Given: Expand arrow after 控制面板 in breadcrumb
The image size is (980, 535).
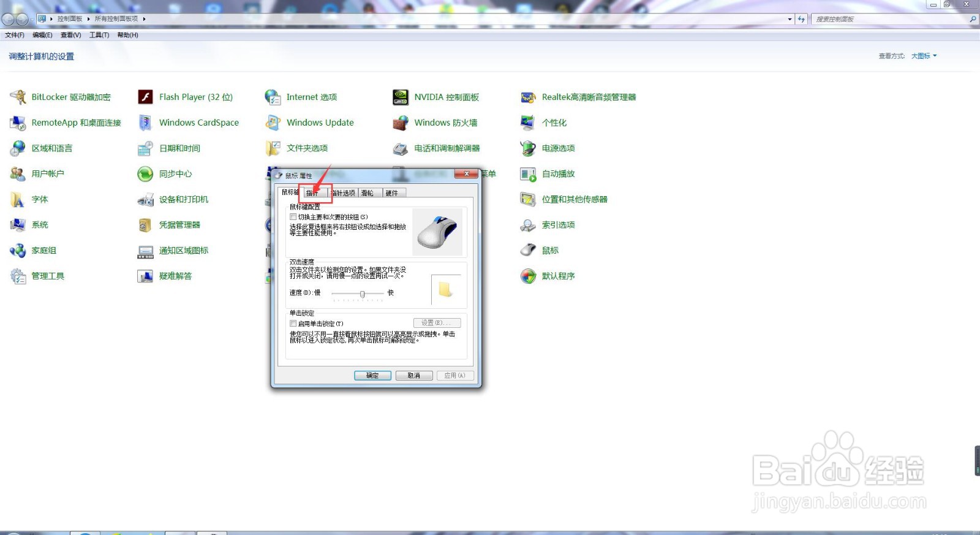Looking at the screenshot, I should pos(89,19).
